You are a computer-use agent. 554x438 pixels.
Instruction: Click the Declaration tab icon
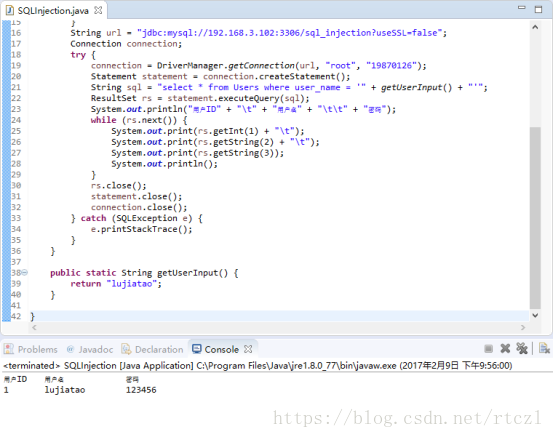(x=126, y=349)
